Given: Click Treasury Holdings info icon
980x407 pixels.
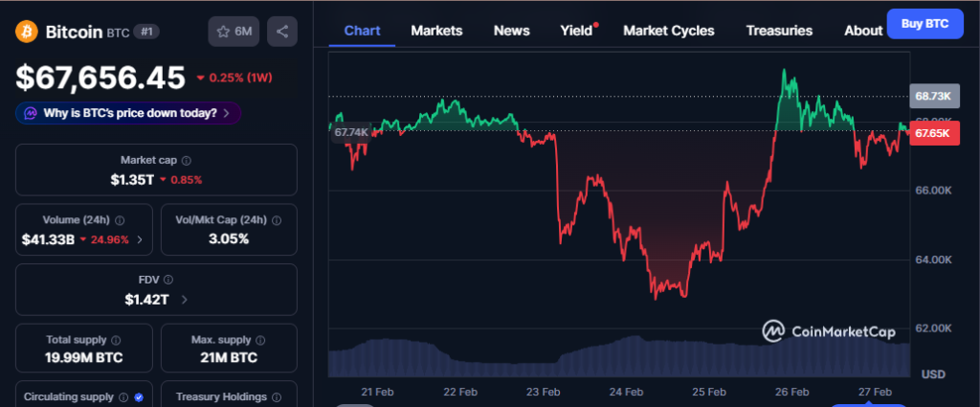Looking at the screenshot, I should click(x=277, y=396).
